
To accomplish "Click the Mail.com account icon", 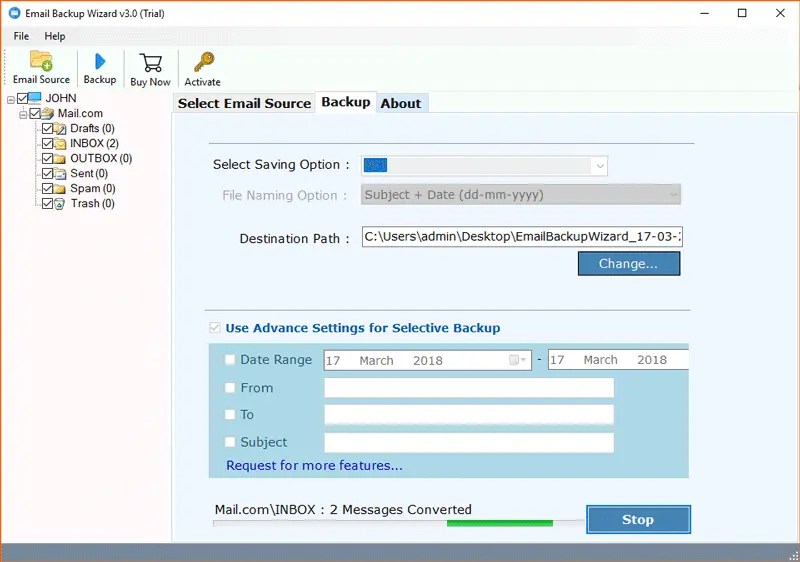I will (x=48, y=114).
